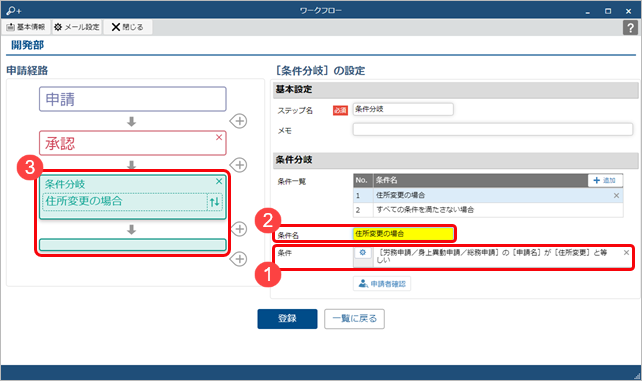Click the 閉じる toolbar button
Image resolution: width=642 pixels, height=381 pixels.
pyautogui.click(x=128, y=27)
